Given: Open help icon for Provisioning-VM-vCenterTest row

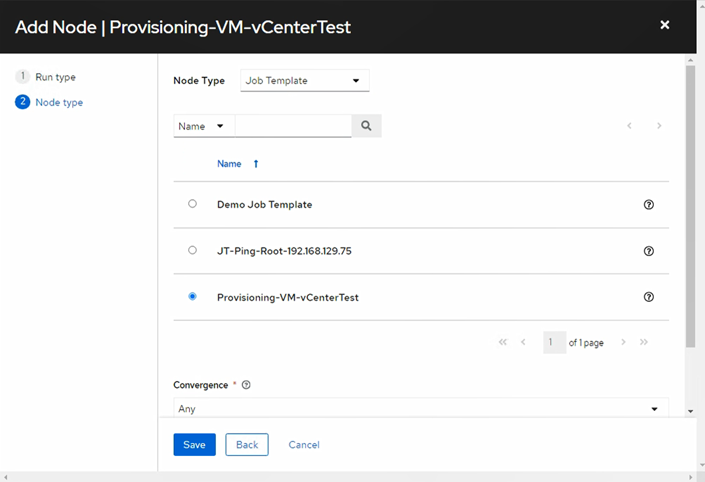Looking at the screenshot, I should tap(648, 297).
